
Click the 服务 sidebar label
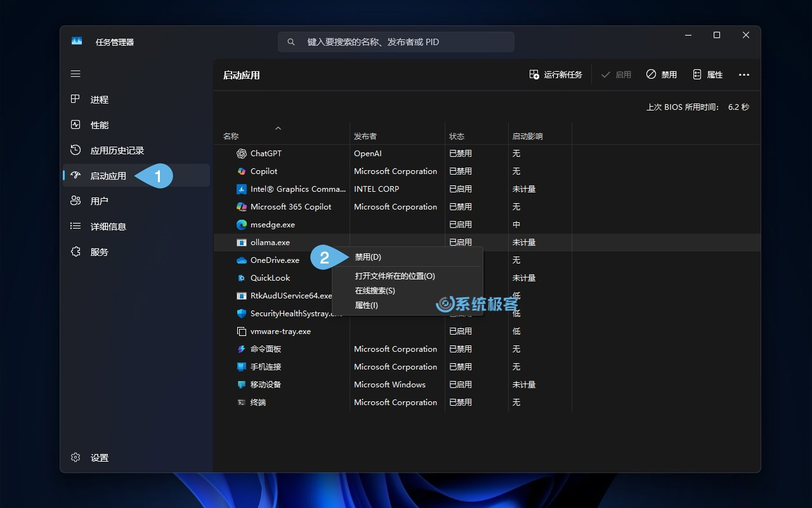point(100,252)
